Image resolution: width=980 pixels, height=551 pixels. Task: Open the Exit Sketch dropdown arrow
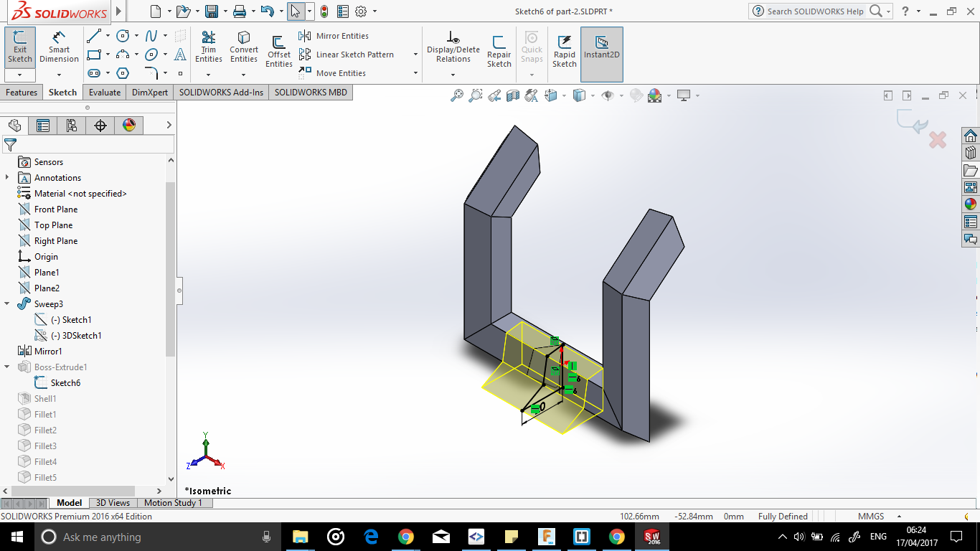point(20,75)
